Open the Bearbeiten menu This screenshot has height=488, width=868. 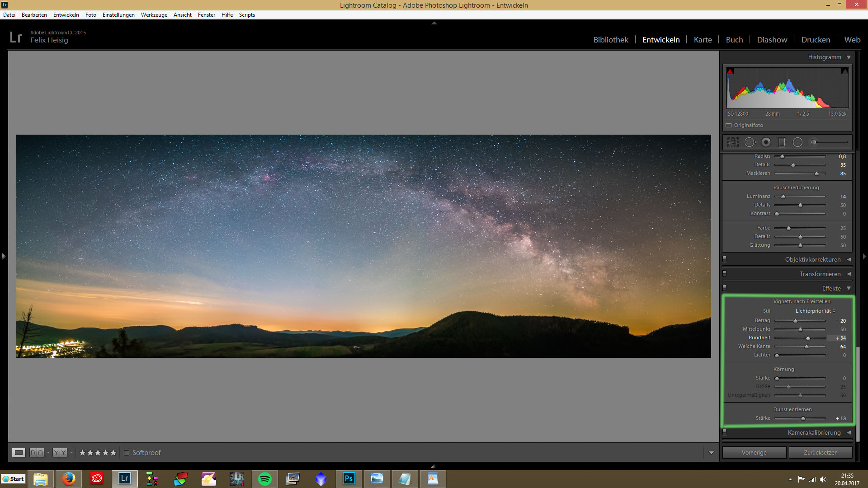click(34, 15)
